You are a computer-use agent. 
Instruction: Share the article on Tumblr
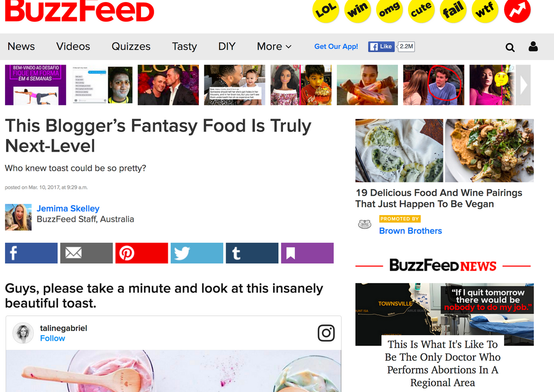252,253
